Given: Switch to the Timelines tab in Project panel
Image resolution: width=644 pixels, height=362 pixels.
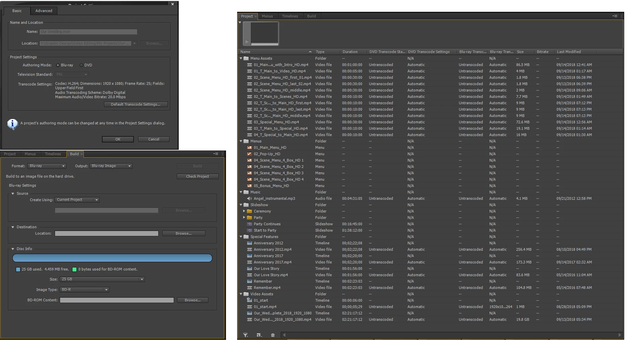Looking at the screenshot, I should coord(290,16).
